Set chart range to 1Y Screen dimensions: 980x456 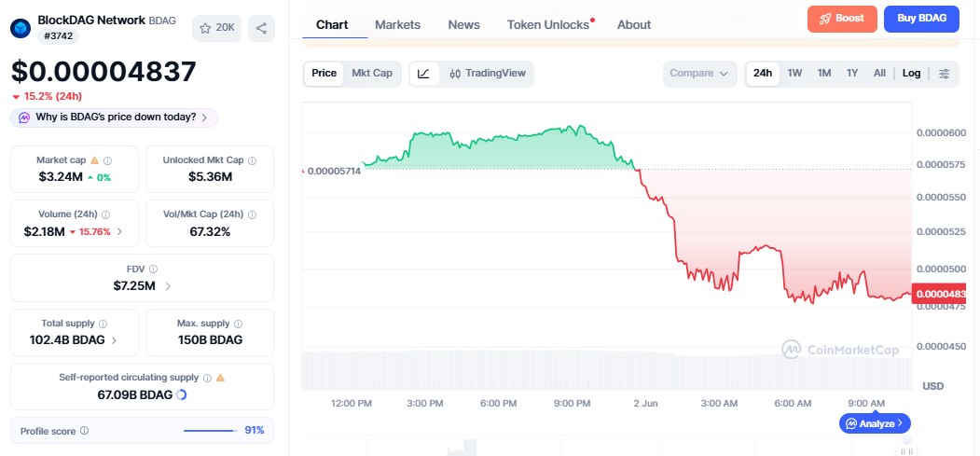pos(852,73)
